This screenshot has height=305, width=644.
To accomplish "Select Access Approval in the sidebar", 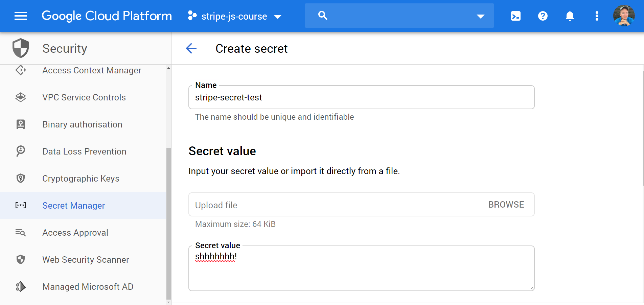I will coord(75,232).
